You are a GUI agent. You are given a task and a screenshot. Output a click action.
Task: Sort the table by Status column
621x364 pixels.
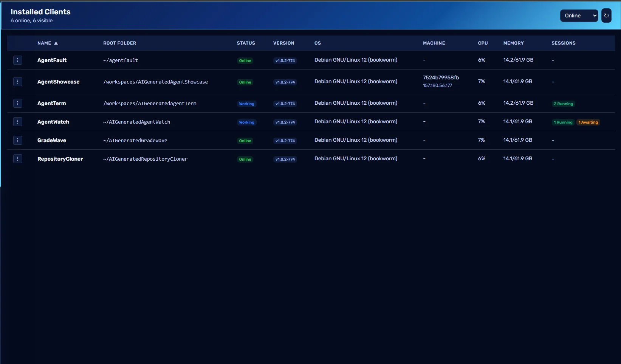coord(246,43)
